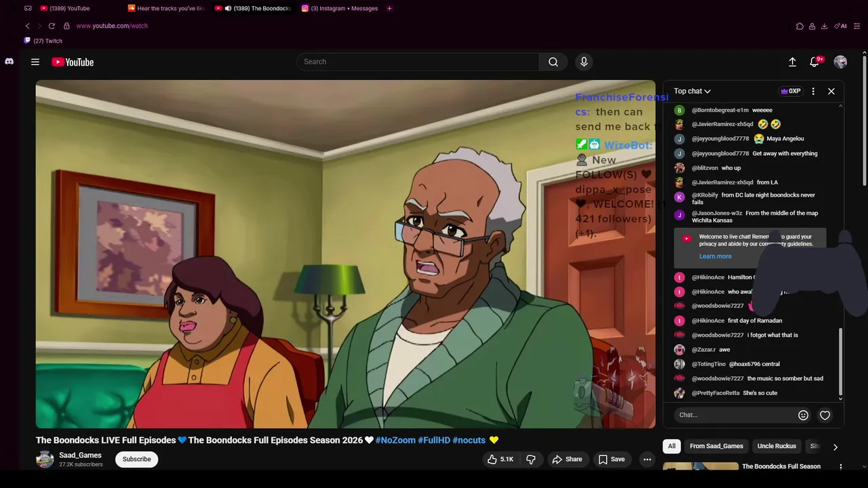Open the chat emoji picker

pos(803,415)
